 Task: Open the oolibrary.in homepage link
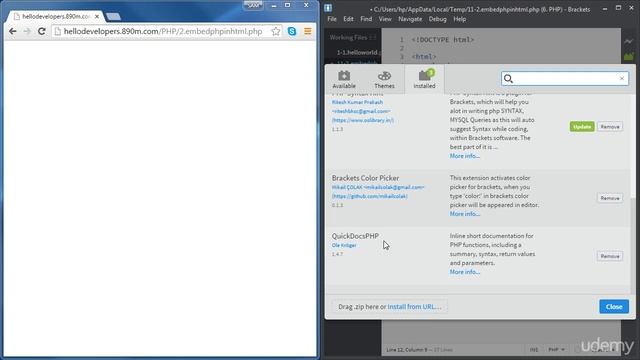tap(363, 120)
